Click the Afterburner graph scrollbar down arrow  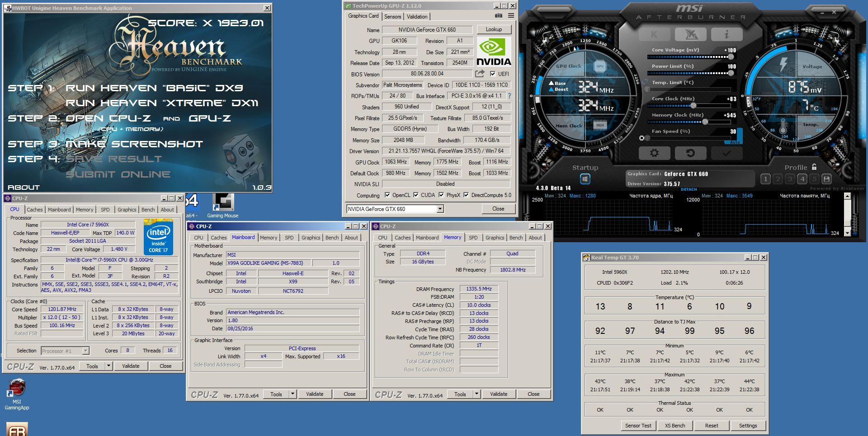[x=848, y=234]
